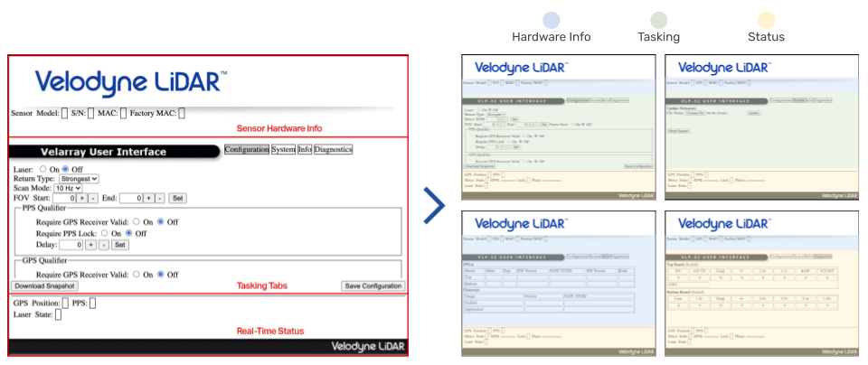Open the configuration screenshot thumbnail

558,127
